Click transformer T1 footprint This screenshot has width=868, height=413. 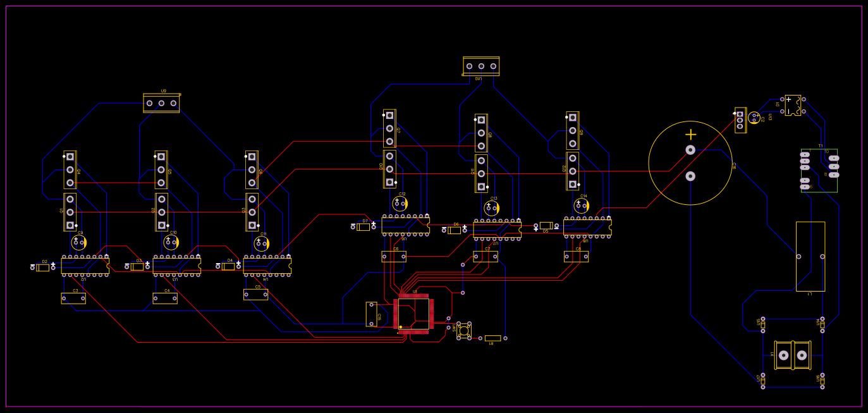(819, 171)
